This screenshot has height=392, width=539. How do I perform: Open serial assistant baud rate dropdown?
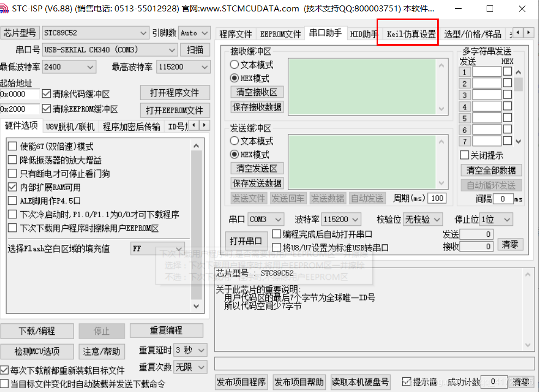click(341, 219)
